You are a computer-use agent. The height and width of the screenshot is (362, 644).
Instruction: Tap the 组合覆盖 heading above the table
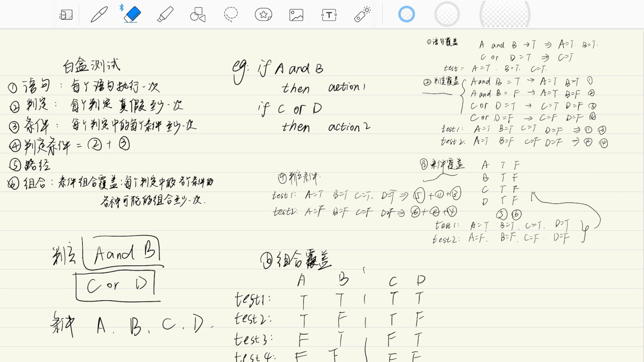tap(297, 260)
